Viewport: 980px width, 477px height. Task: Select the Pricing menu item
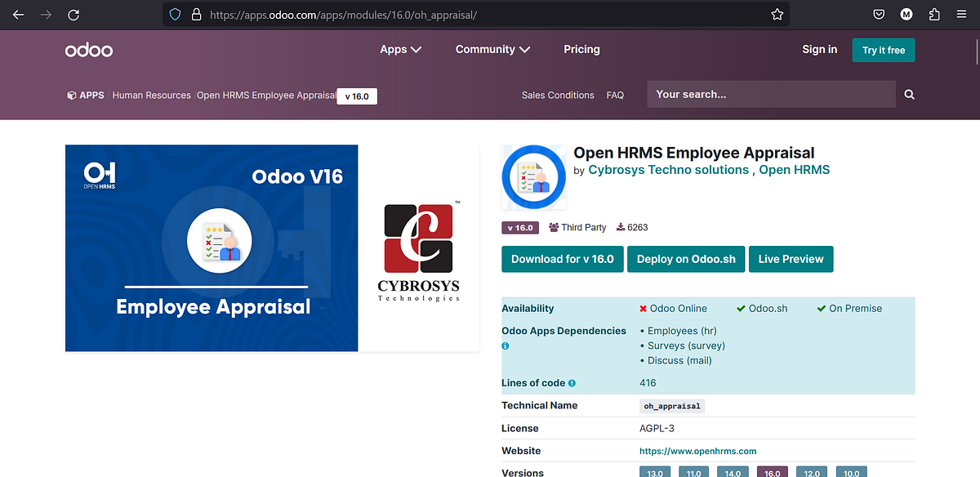pyautogui.click(x=581, y=49)
